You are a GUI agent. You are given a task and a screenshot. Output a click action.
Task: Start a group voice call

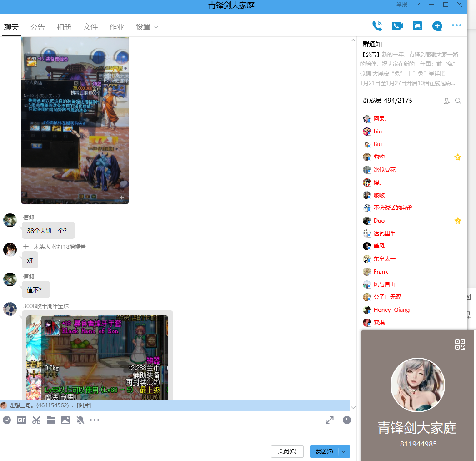(x=377, y=26)
